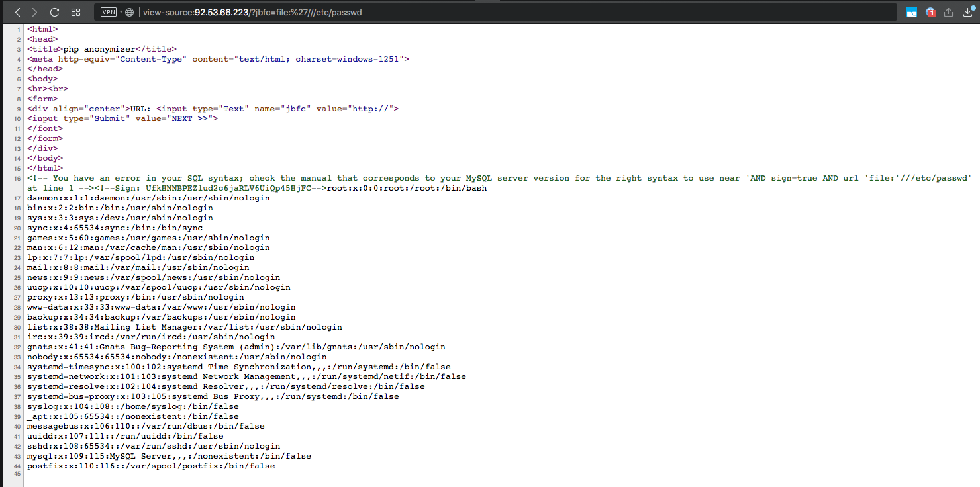Select the irc:x:39:39 ircd entry
Image resolution: width=980 pixels, height=487 pixels.
pyautogui.click(x=151, y=337)
